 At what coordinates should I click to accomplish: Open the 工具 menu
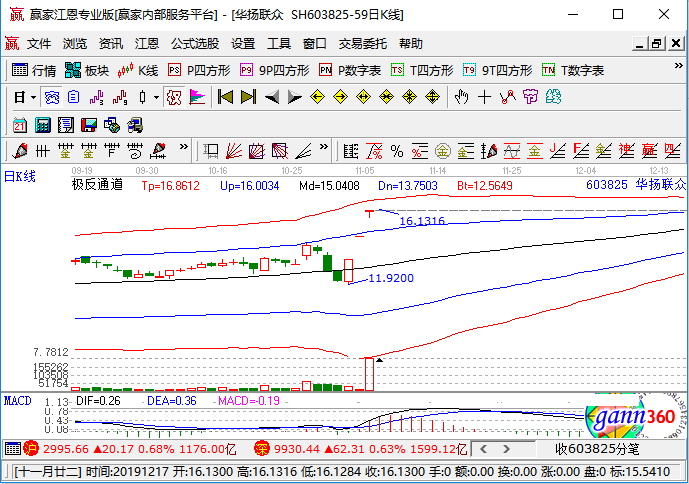click(x=279, y=44)
